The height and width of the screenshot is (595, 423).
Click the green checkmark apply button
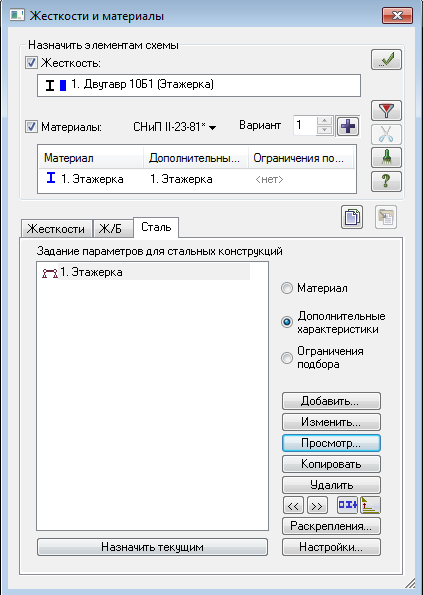click(x=386, y=60)
